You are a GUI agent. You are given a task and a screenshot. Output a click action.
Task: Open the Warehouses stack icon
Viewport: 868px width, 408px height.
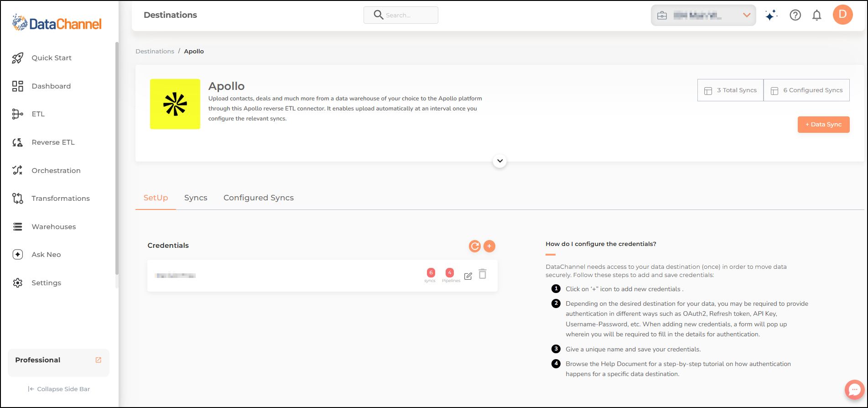click(18, 227)
